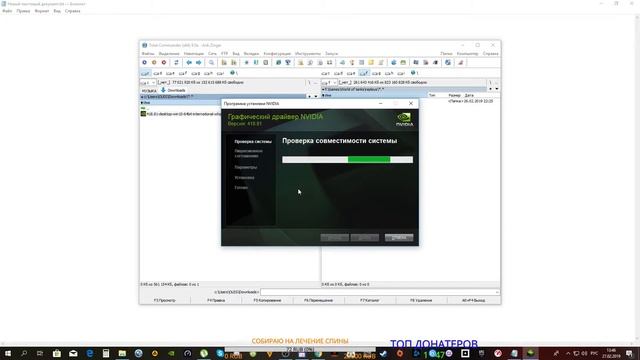Open Task View on the taskbar
Screen dimensions: 640x360
[40, 353]
